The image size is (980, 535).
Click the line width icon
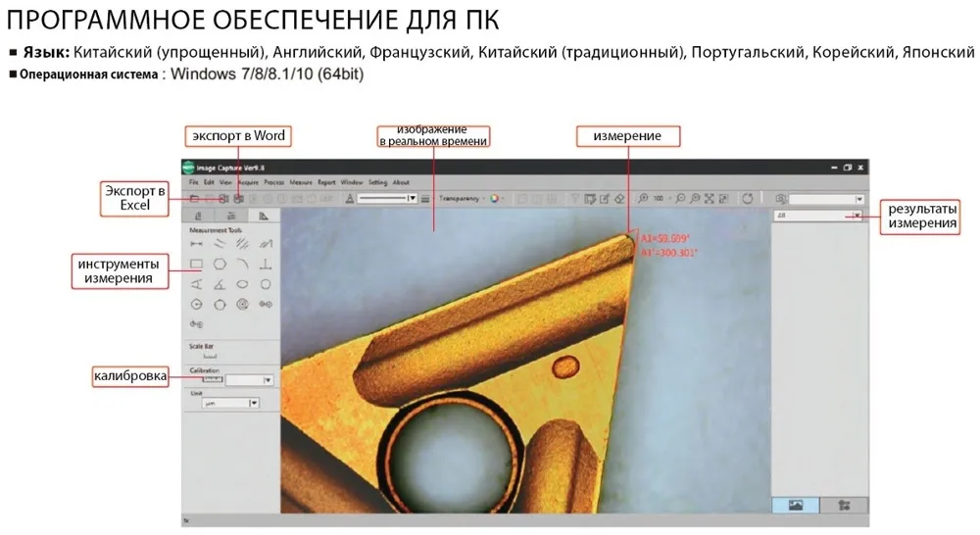425,199
